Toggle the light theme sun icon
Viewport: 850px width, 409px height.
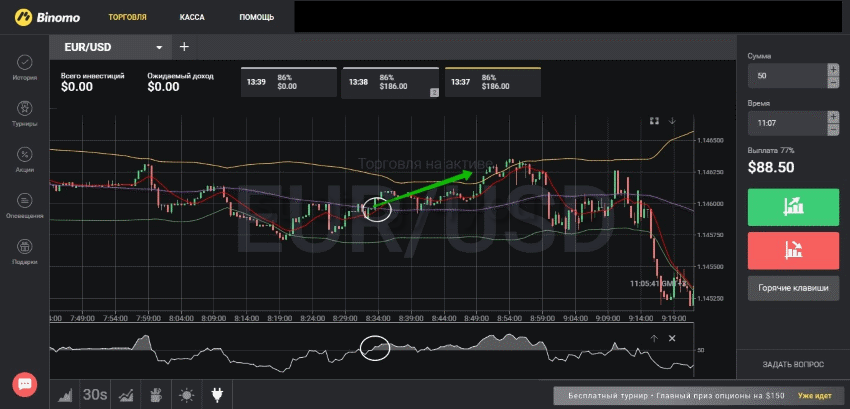(x=187, y=395)
